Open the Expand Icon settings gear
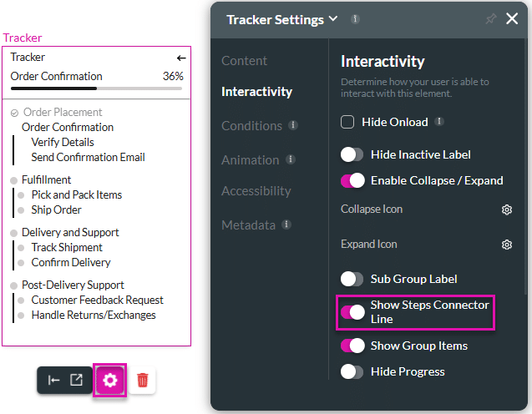Screen dimensions: 532x414 [x=506, y=245]
